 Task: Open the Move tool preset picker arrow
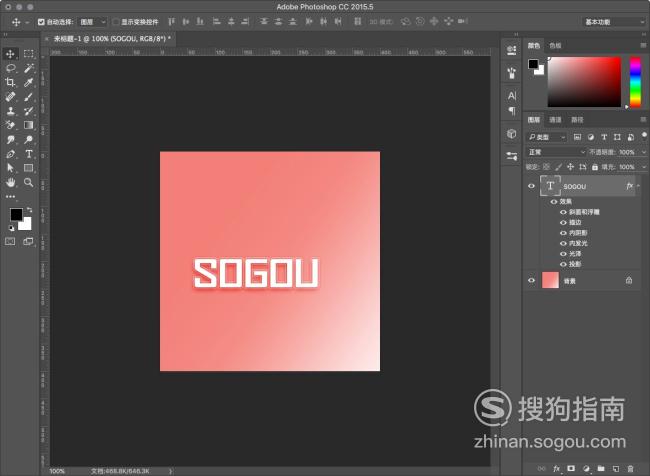(27, 22)
